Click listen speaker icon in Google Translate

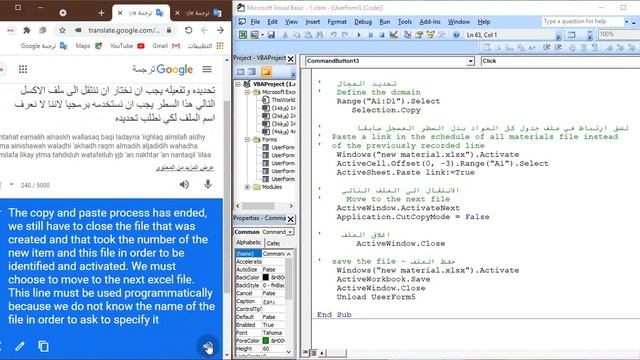(x=184, y=184)
